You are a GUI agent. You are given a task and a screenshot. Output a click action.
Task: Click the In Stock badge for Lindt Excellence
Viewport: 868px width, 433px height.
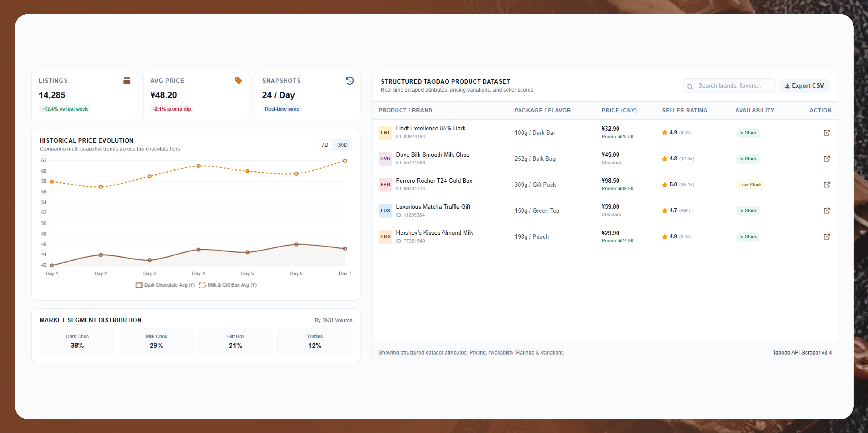(748, 132)
